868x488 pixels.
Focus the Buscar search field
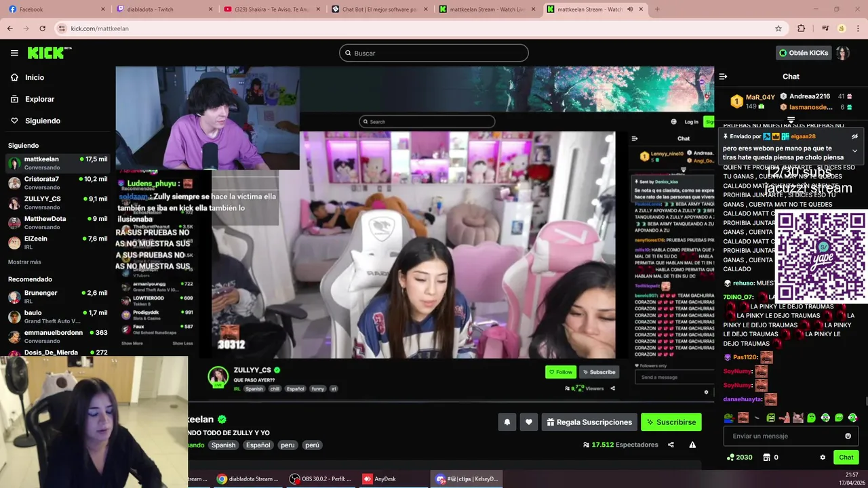tap(434, 53)
